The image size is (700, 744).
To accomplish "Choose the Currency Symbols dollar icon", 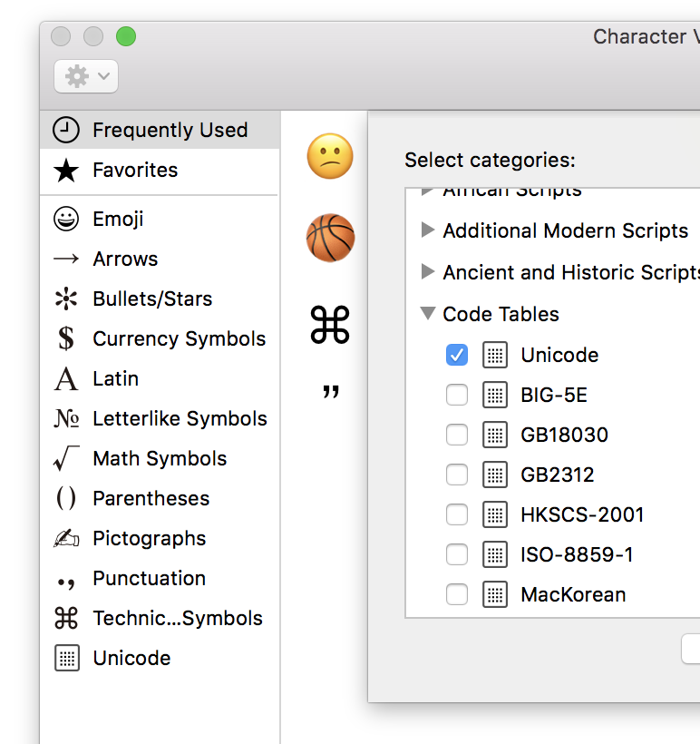I will tap(66, 338).
